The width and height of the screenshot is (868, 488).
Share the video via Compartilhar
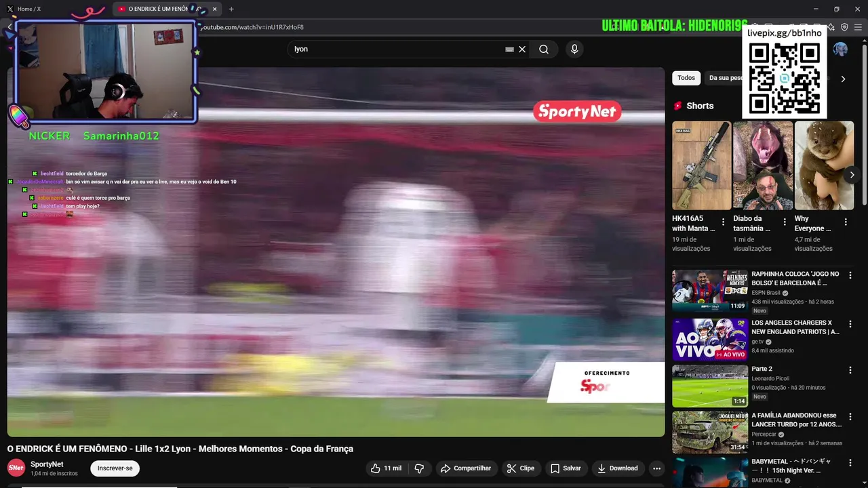pos(465,468)
